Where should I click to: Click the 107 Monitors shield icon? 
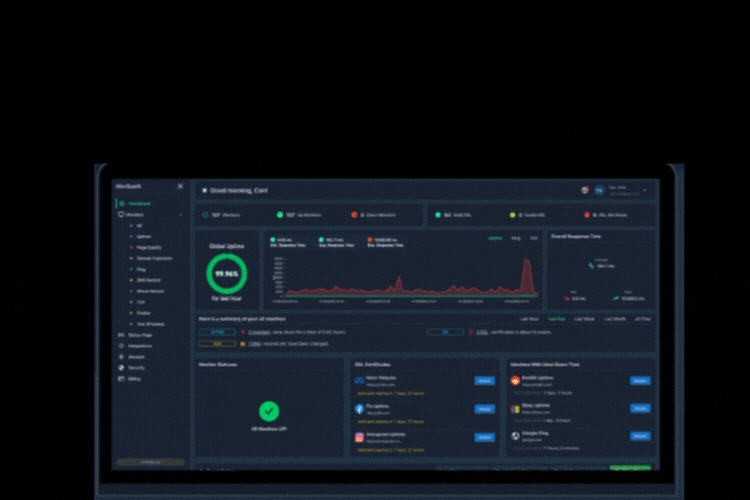(205, 215)
